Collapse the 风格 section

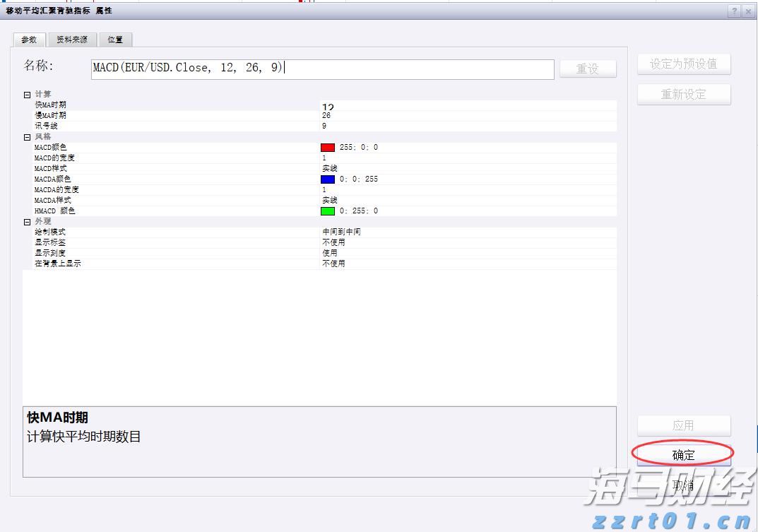(x=28, y=137)
